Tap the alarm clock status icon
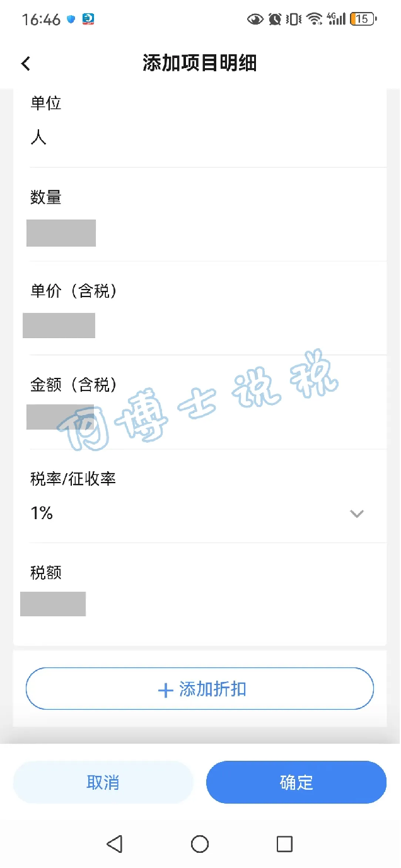 click(x=275, y=19)
